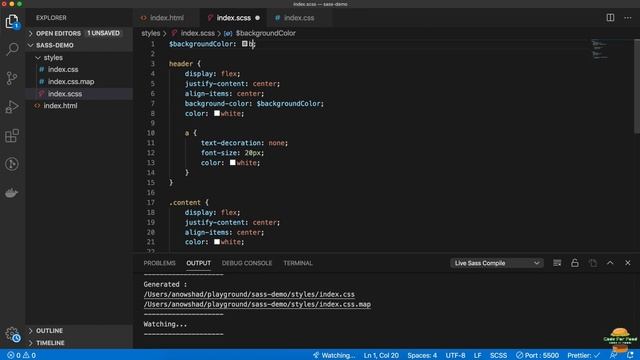Maximize the bottom panel size

click(610, 263)
